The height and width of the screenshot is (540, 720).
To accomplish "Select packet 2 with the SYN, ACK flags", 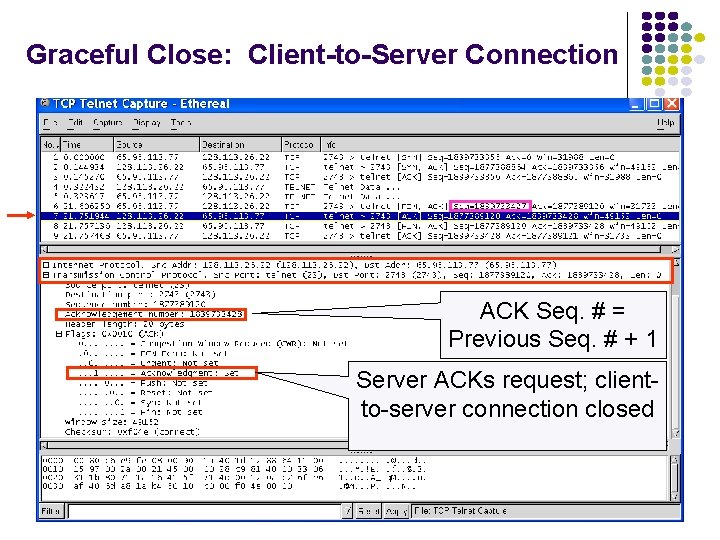I will [x=360, y=167].
